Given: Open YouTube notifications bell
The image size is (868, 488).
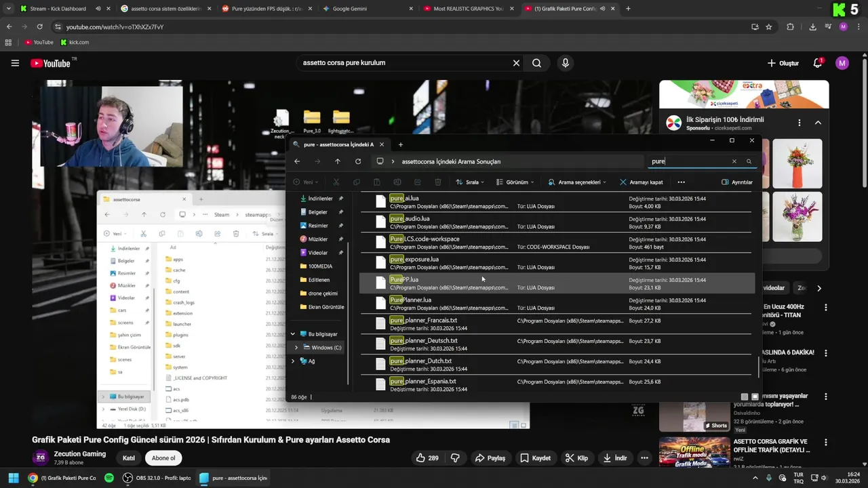Looking at the screenshot, I should (x=818, y=63).
